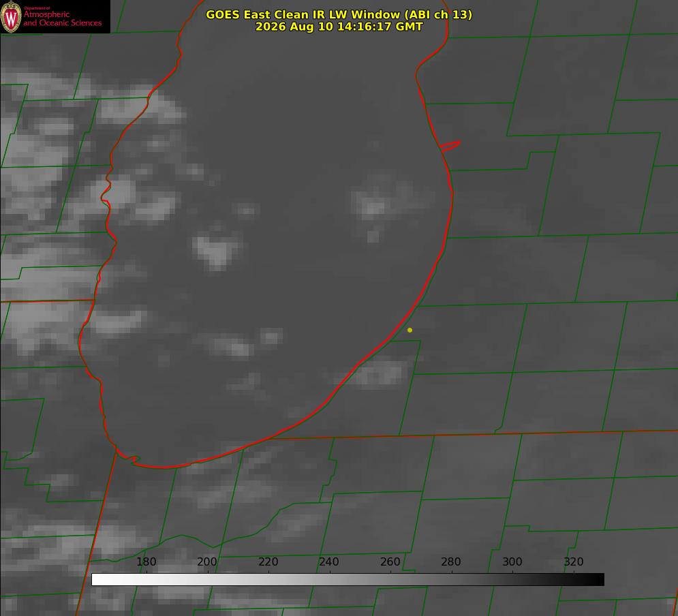Select the yellow dot location marker
The height and width of the screenshot is (616, 678).
(410, 330)
